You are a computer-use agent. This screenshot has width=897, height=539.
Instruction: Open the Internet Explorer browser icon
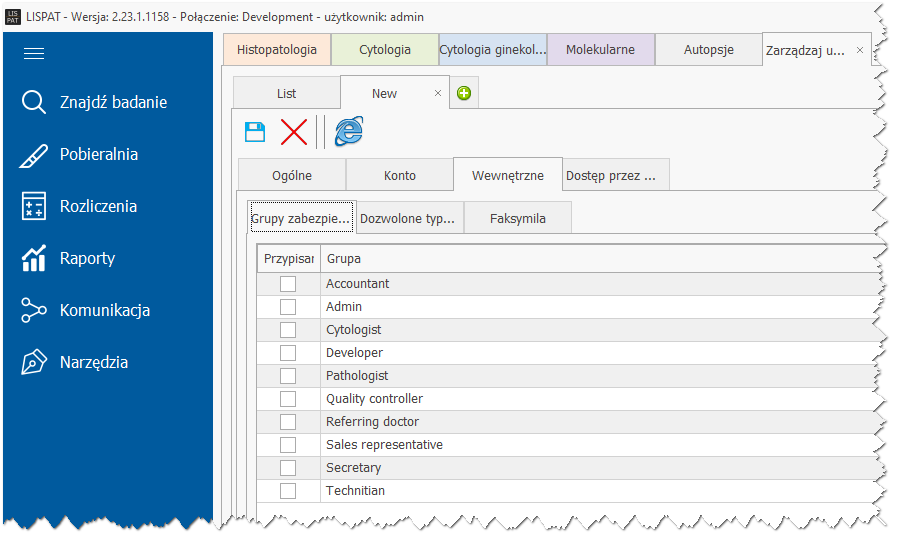(x=348, y=131)
